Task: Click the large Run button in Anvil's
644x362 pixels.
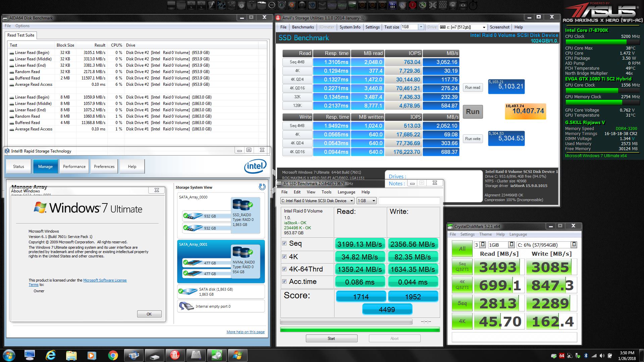Action: click(x=473, y=112)
